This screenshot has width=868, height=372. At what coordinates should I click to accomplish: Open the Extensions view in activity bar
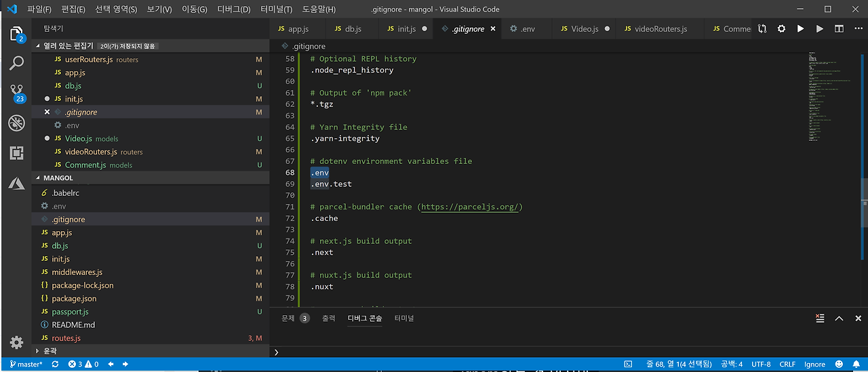(x=16, y=153)
